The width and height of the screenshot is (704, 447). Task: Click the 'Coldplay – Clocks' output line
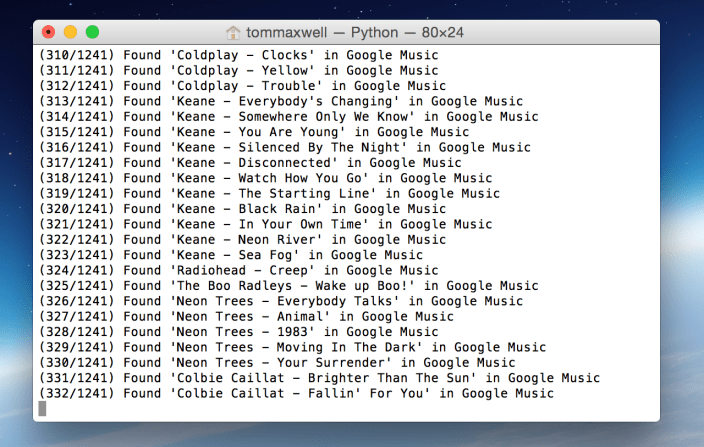pyautogui.click(x=238, y=55)
